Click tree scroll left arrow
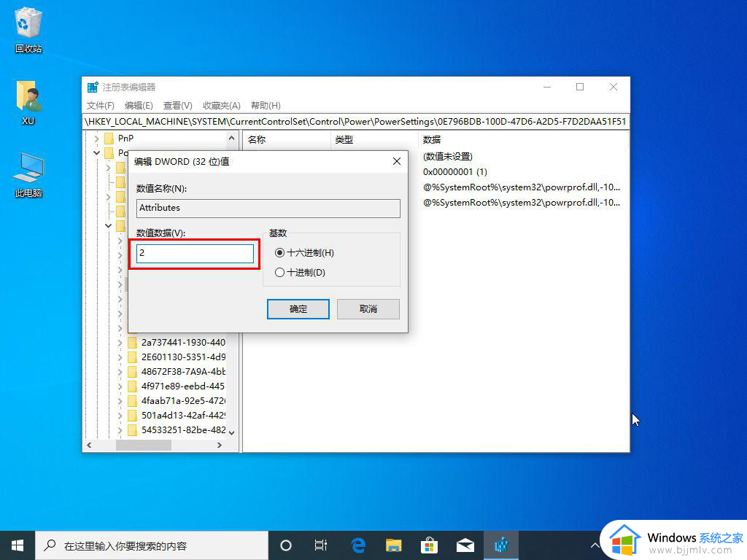747x560 pixels. (x=89, y=446)
